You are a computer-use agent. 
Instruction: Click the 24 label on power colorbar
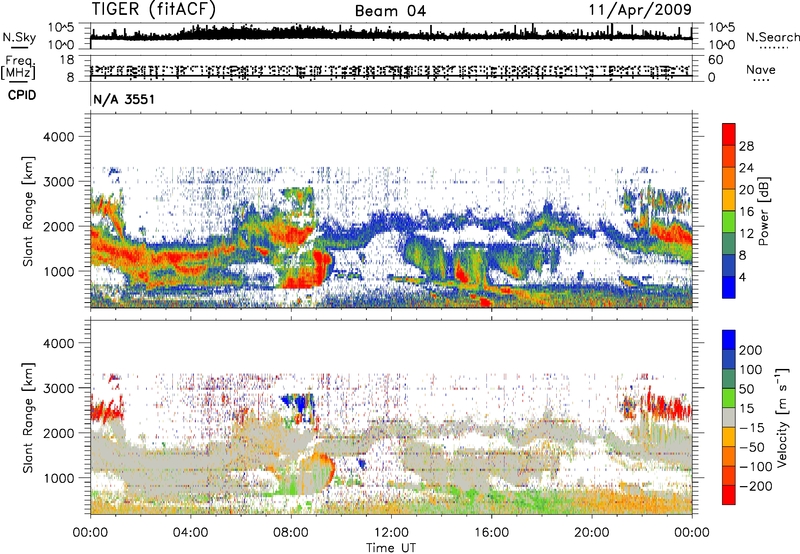click(x=746, y=168)
